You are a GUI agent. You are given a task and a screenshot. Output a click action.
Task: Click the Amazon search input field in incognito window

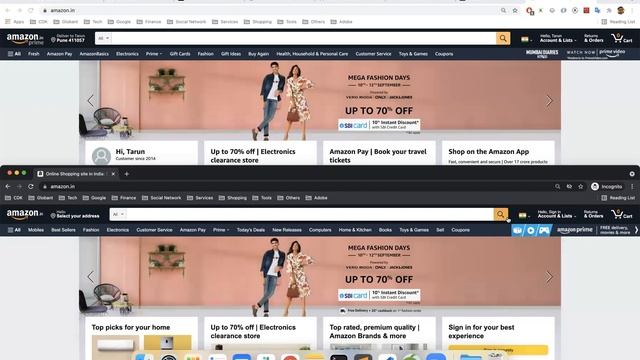point(310,214)
